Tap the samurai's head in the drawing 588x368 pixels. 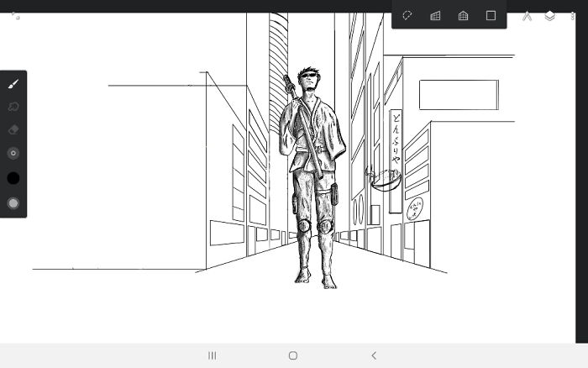(x=308, y=80)
